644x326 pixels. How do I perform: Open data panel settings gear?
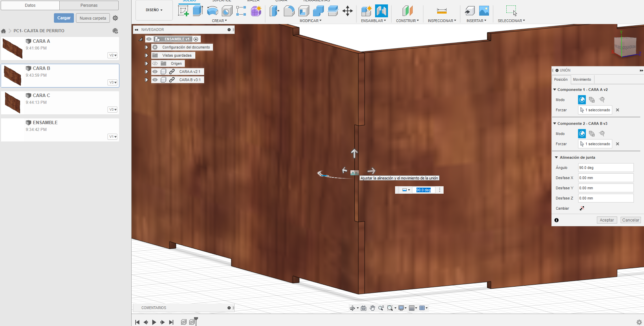point(115,18)
